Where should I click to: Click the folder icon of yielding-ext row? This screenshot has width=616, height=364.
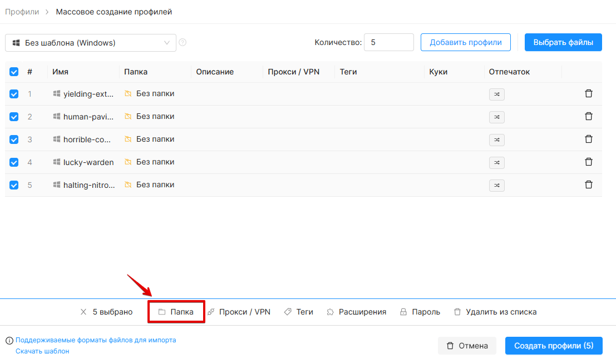(128, 93)
